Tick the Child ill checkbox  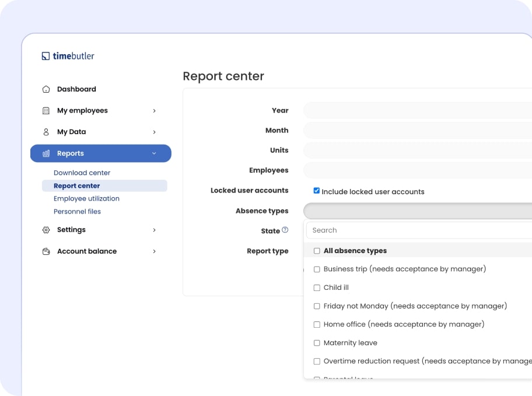point(317,288)
